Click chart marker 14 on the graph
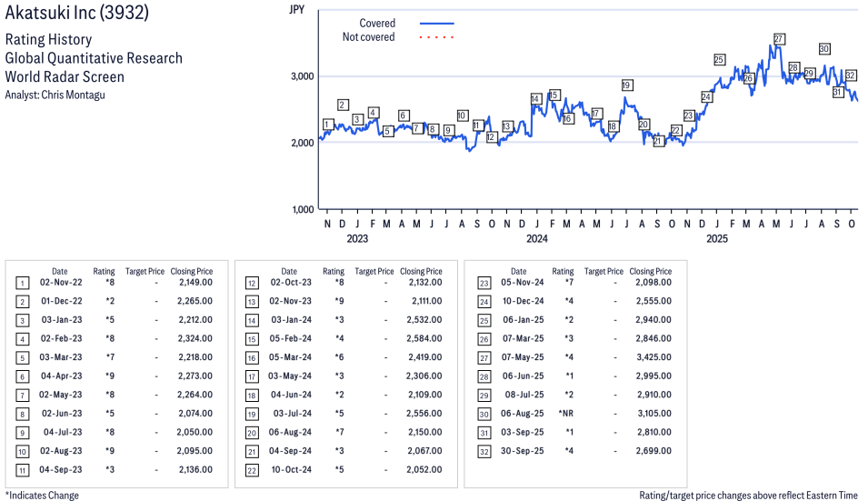Screen dimensions: 868x501 coord(536,99)
